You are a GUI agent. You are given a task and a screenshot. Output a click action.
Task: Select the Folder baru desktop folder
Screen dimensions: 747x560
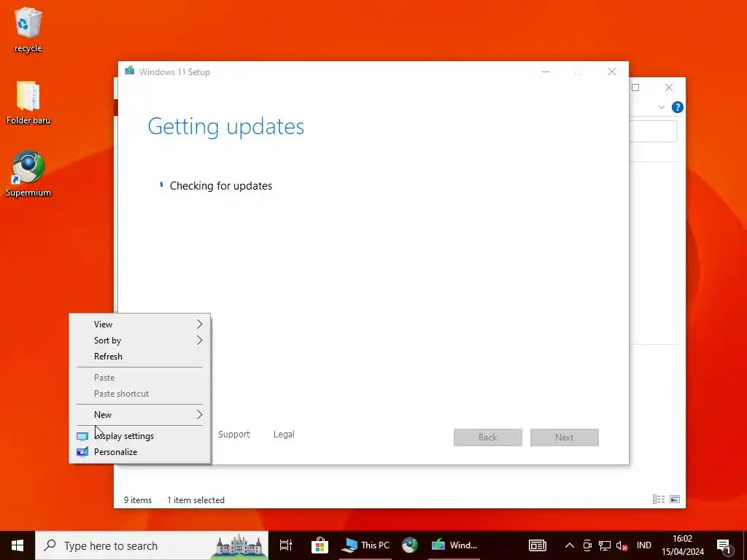point(28,102)
